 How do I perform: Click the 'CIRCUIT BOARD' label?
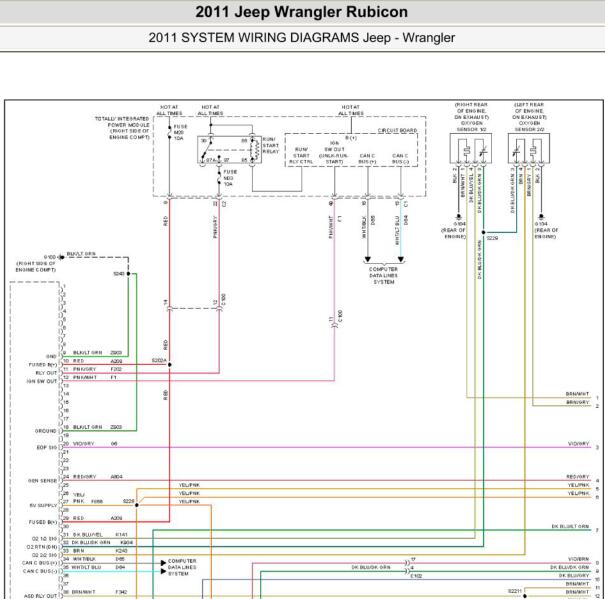click(x=397, y=130)
